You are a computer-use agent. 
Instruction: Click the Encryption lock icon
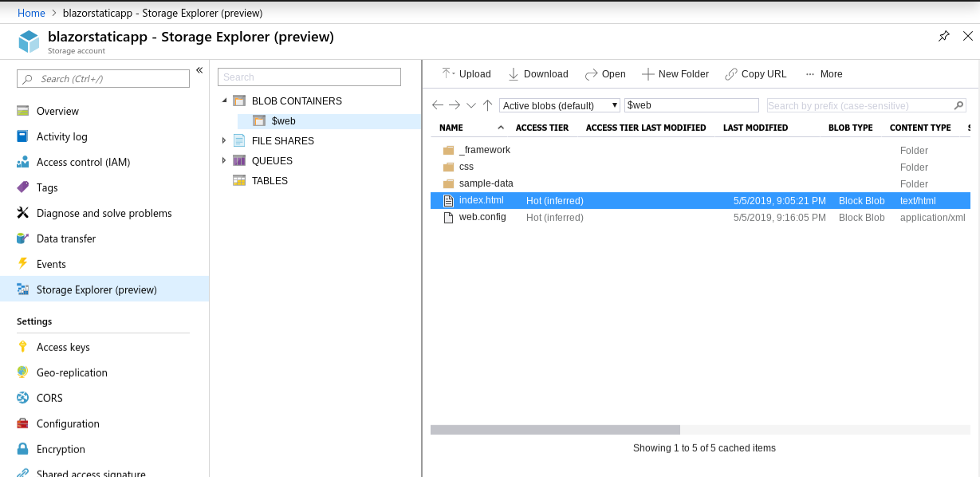pos(23,449)
